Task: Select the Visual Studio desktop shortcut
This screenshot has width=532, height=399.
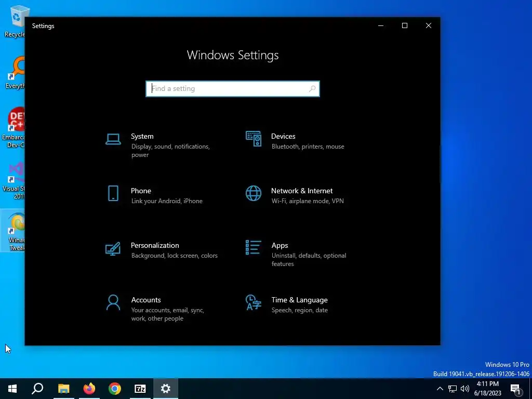Action: tap(14, 180)
